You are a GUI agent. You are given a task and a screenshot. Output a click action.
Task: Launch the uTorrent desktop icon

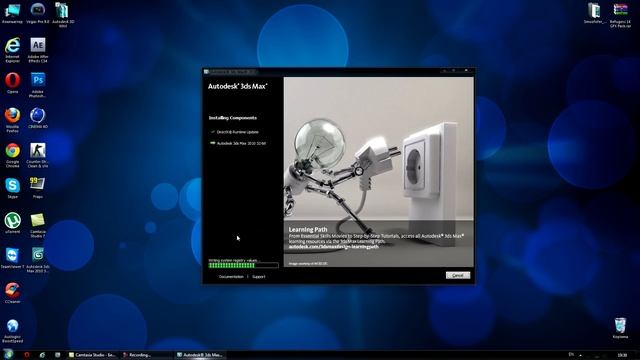coord(12,223)
